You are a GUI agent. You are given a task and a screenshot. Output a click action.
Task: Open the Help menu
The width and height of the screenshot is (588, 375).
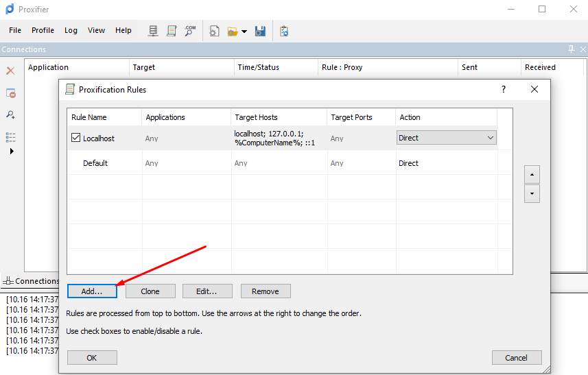coord(124,30)
